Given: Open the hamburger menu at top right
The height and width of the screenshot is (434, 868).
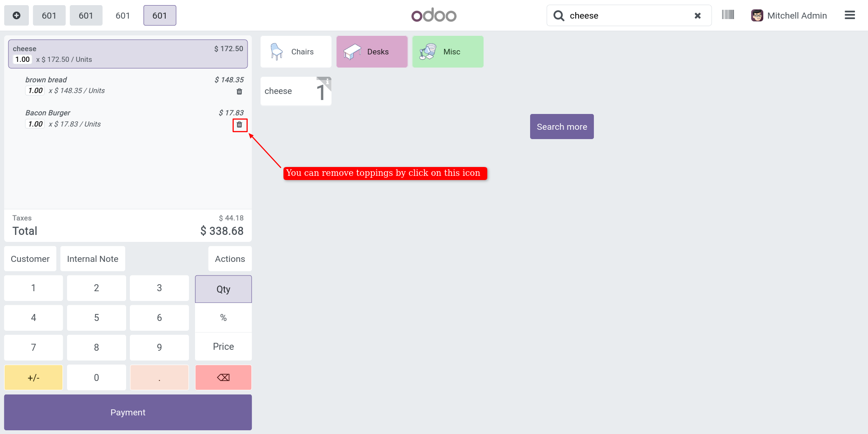Looking at the screenshot, I should 849,15.
